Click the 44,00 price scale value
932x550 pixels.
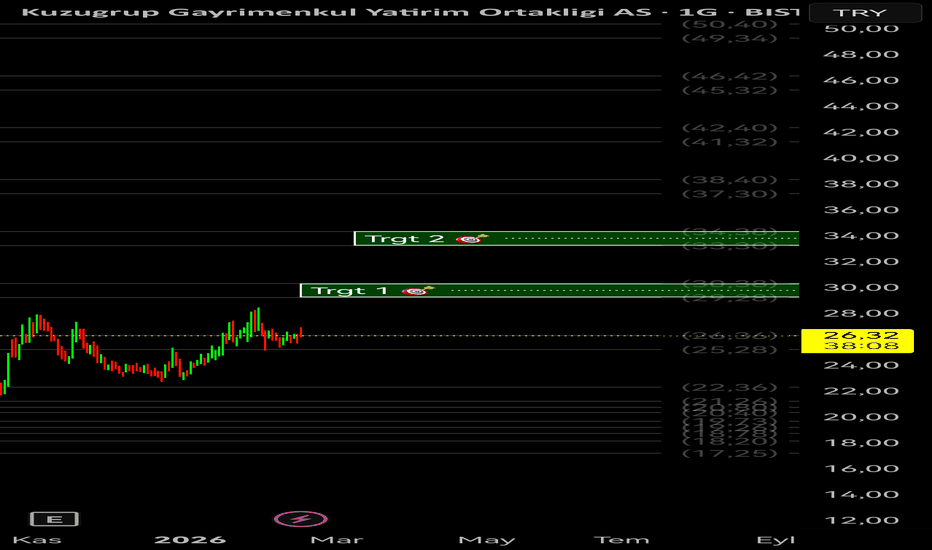[x=861, y=106]
